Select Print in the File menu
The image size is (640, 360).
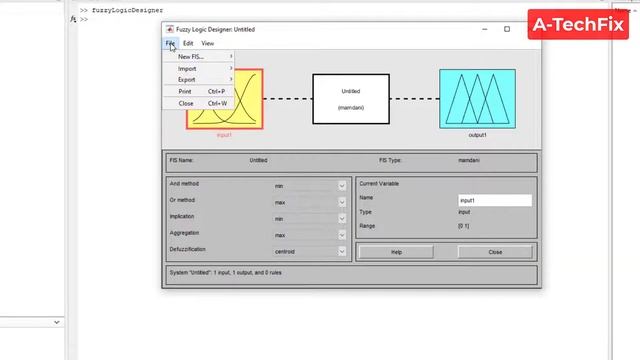pyautogui.click(x=198, y=91)
